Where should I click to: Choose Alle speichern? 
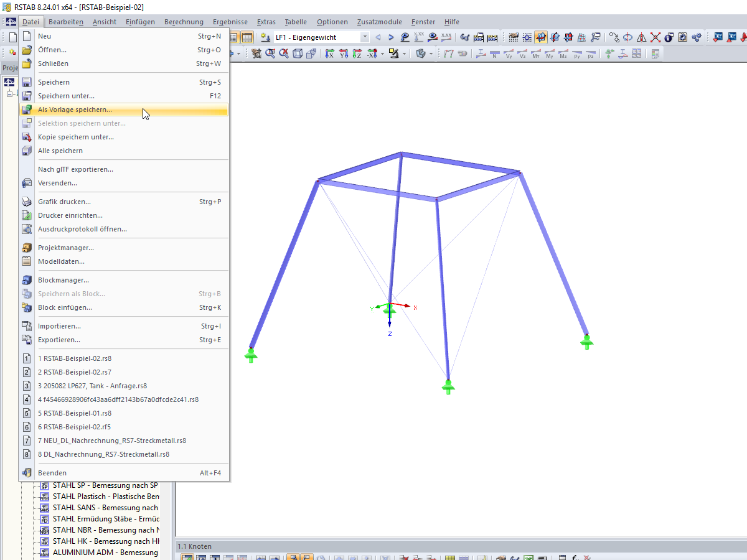click(x=125, y=151)
